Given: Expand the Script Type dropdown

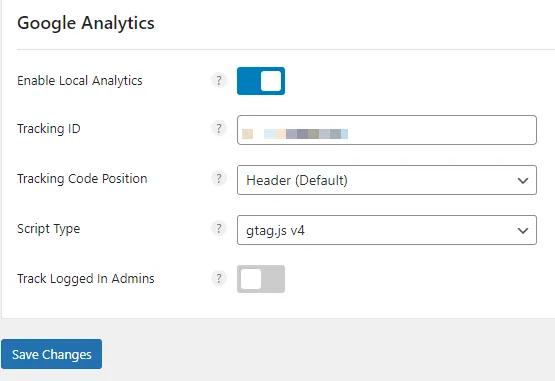Looking at the screenshot, I should [387, 230].
